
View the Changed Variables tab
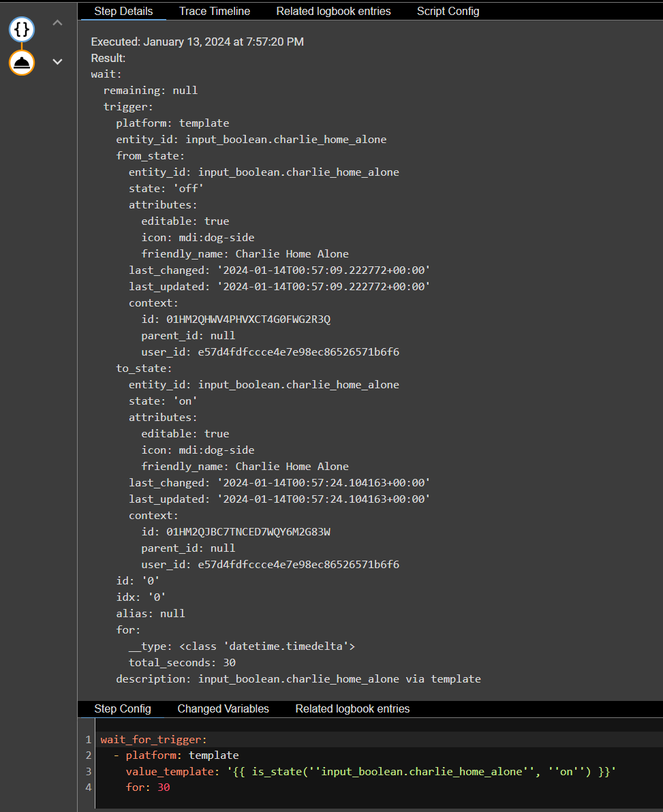pyautogui.click(x=223, y=708)
